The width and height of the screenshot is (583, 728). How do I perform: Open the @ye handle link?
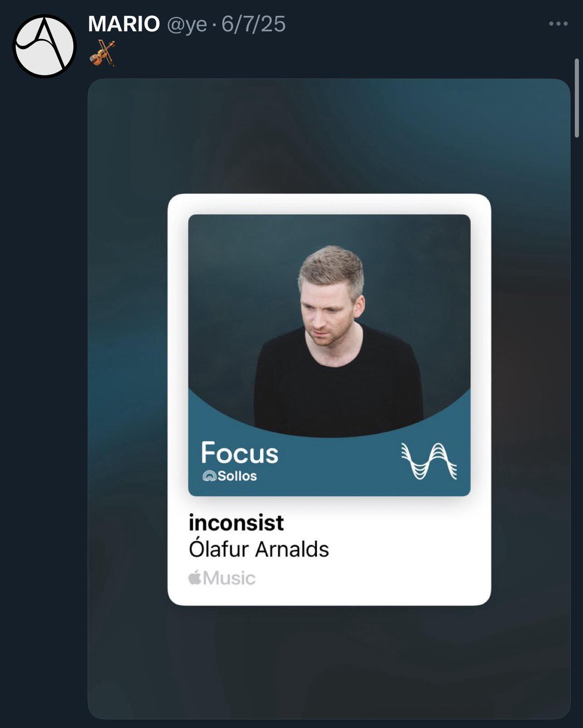point(187,25)
